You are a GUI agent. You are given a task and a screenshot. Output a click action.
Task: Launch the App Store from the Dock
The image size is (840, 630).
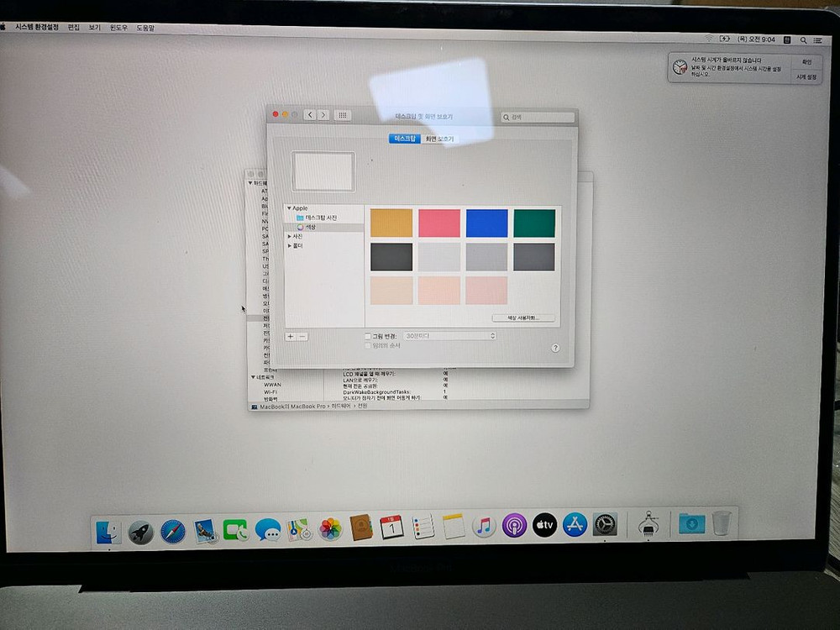tap(576, 525)
